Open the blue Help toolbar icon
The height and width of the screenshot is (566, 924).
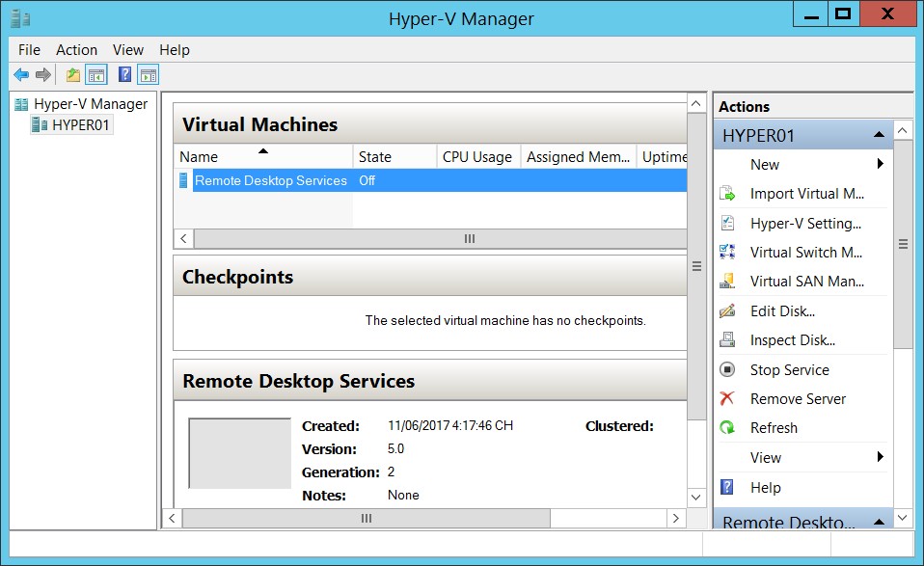(x=125, y=74)
